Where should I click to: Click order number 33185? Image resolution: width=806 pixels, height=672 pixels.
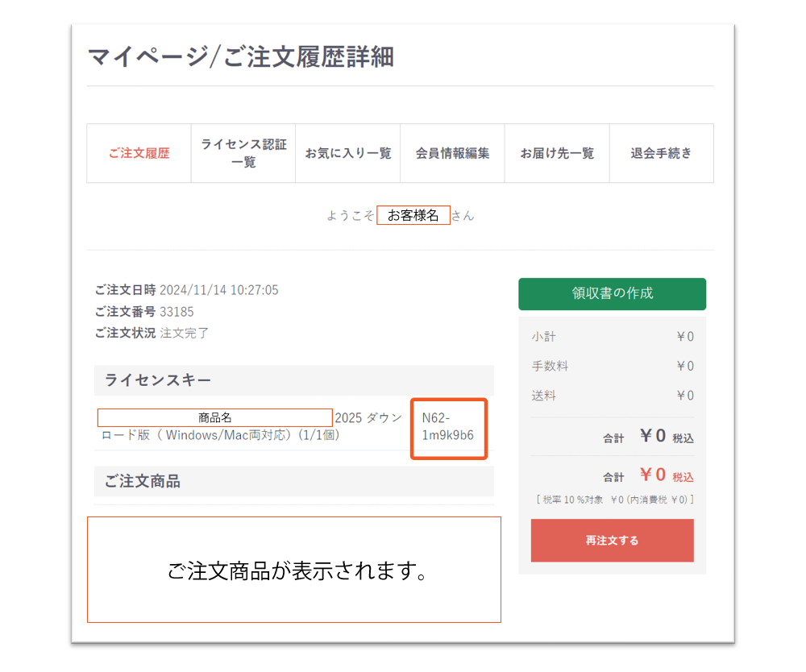point(177,312)
